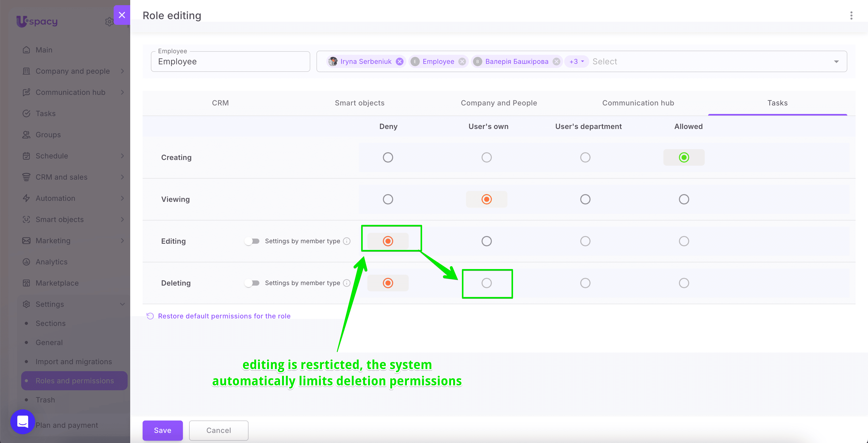
Task: Remove Валерія Башкірова chip
Action: point(556,61)
